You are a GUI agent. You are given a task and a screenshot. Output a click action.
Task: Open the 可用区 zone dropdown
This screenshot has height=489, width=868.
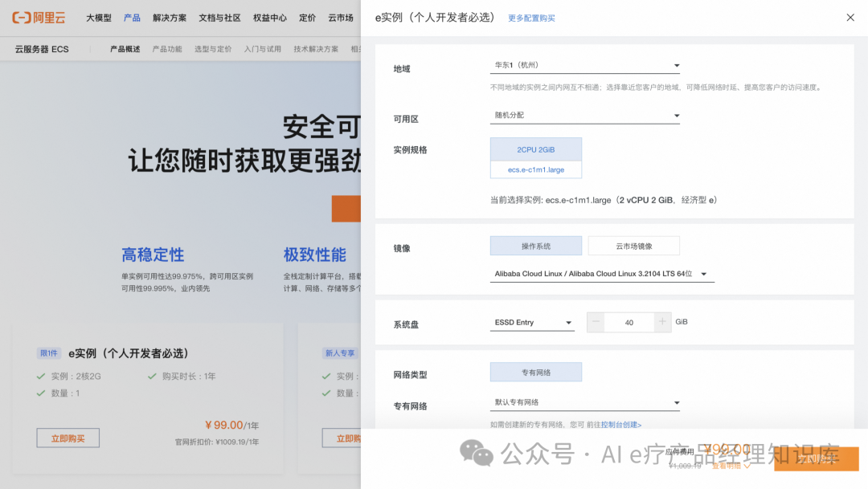[584, 116]
